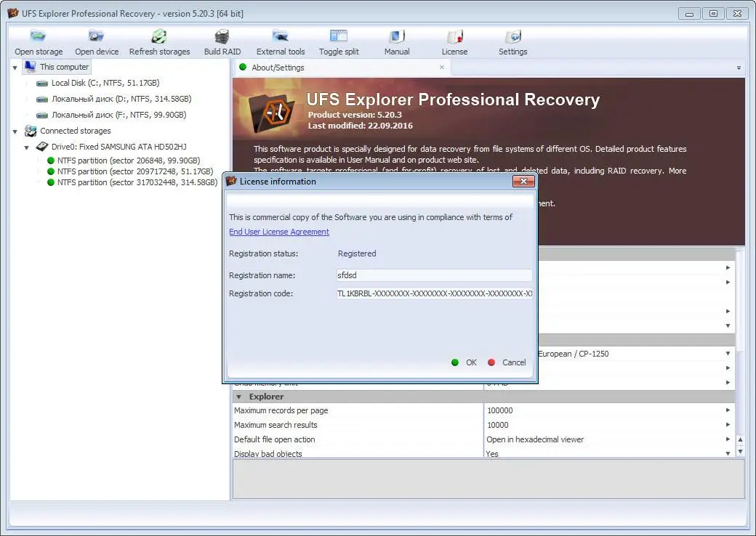756x536 pixels.
Task: Click the value 100000 for records per page
Action: (x=500, y=410)
